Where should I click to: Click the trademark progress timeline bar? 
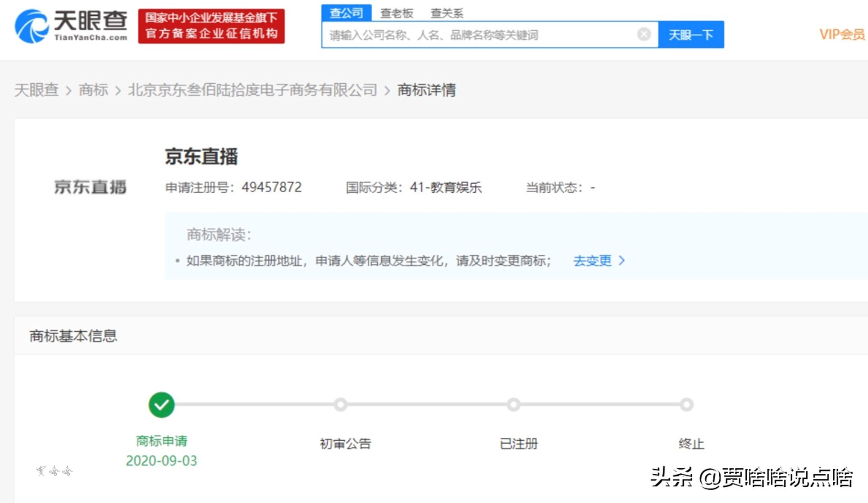[x=424, y=404]
